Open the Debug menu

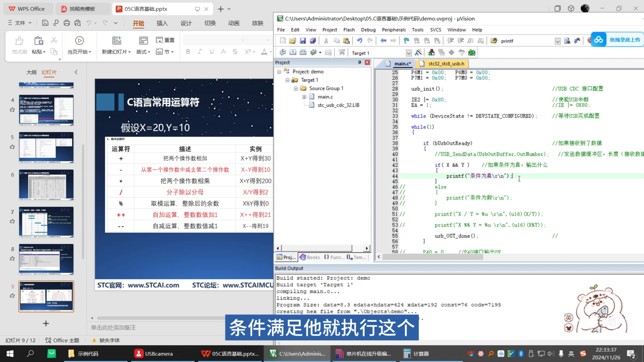[368, 30]
